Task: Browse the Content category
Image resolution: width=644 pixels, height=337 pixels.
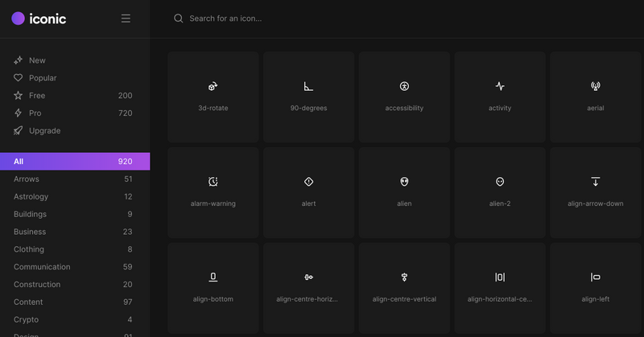Action: click(x=75, y=302)
